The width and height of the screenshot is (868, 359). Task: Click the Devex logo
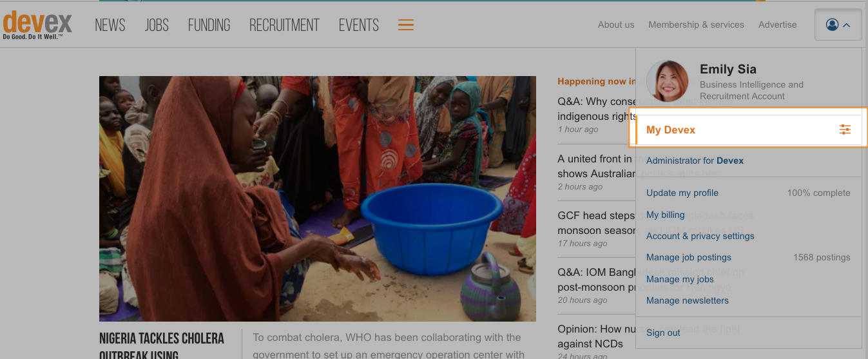pos(37,25)
